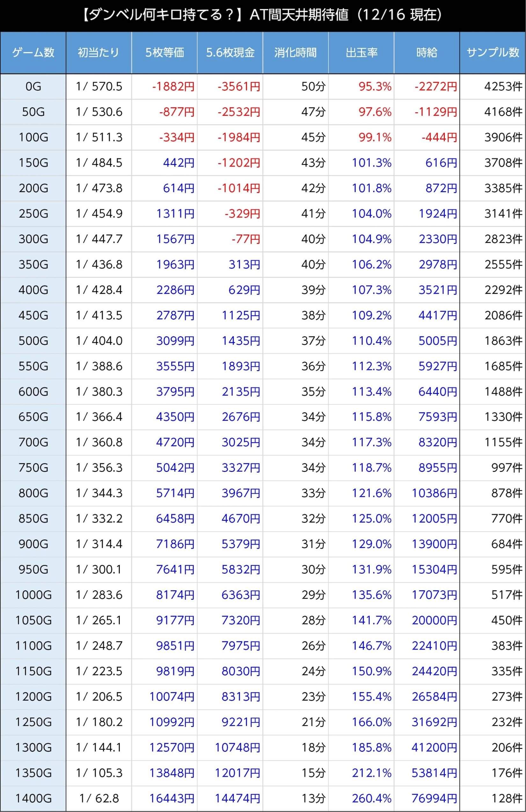Click the 消化時間 column header

[296, 53]
